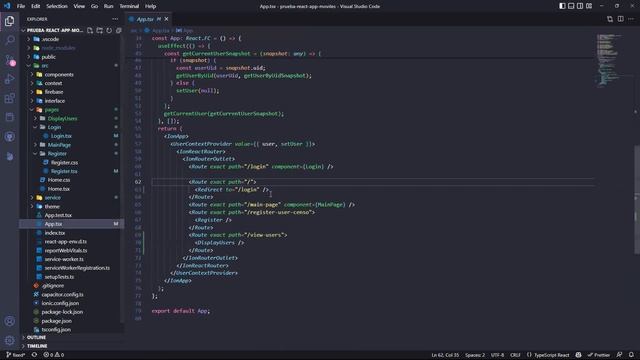Click New File icon in explorer header
640x360 pixels.
pos(90,30)
